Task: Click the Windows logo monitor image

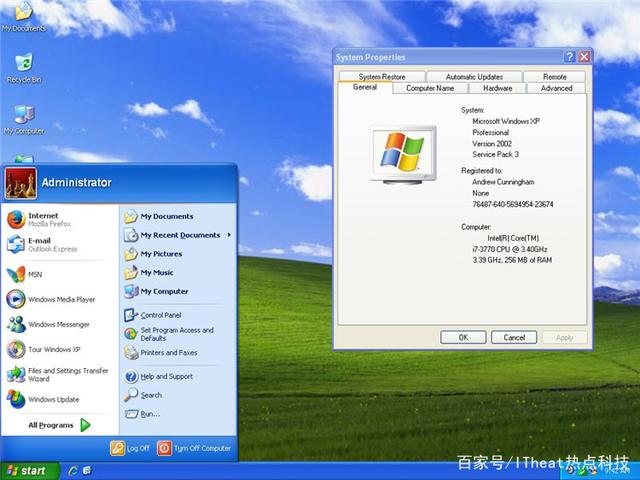Action: [x=403, y=155]
